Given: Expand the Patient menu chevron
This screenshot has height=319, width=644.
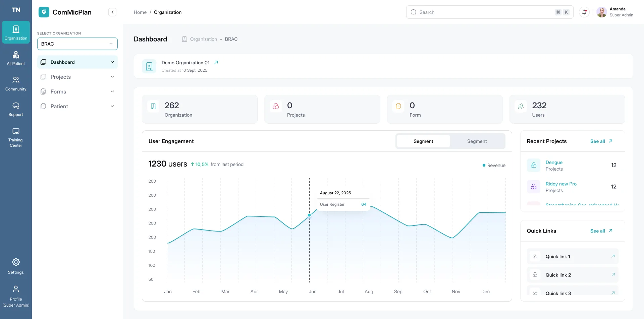Looking at the screenshot, I should [x=112, y=106].
